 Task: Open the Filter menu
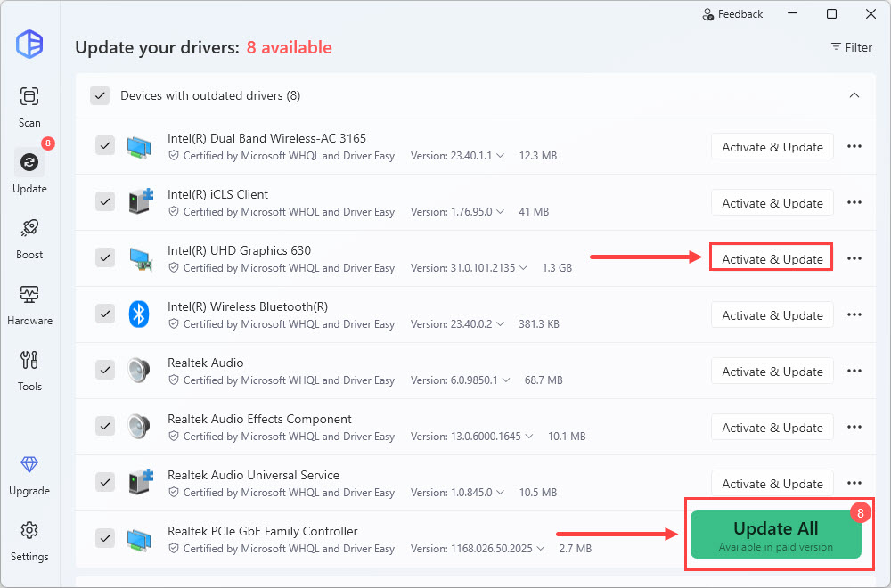coord(851,47)
